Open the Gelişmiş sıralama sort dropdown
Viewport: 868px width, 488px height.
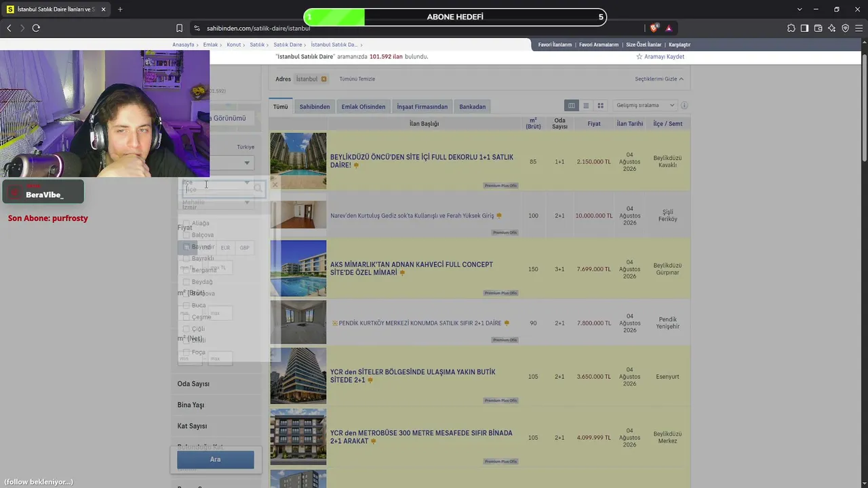tap(645, 106)
